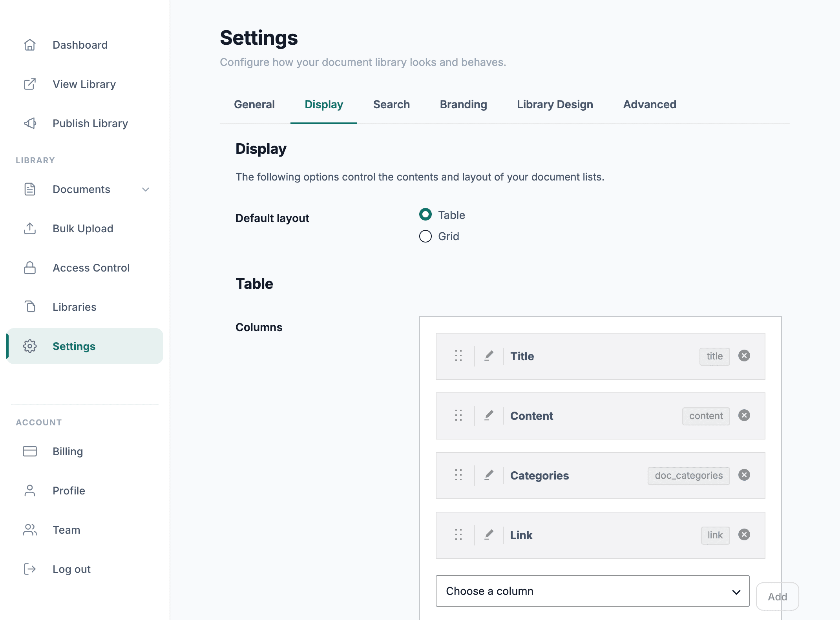This screenshot has width=840, height=620.
Task: Grab the Title column drag handle
Action: [458, 356]
